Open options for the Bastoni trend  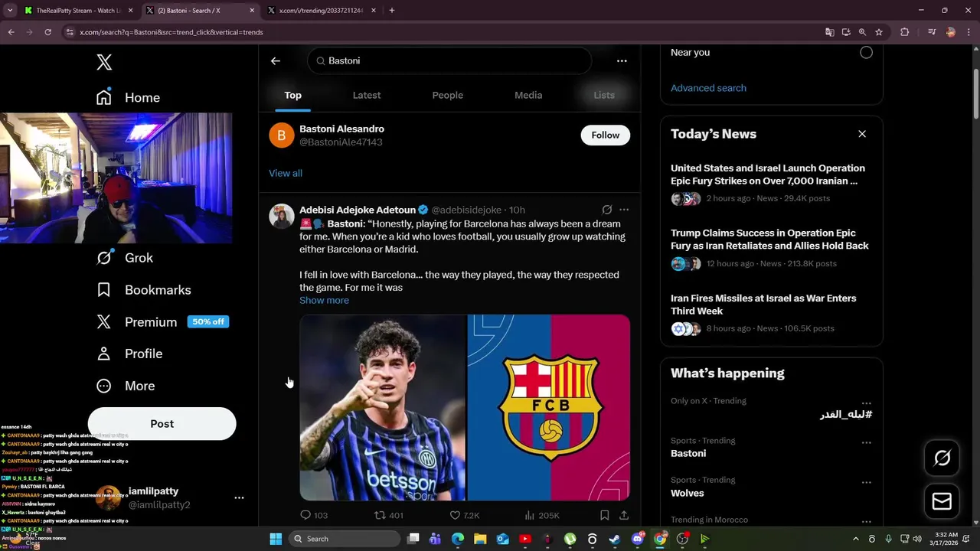pos(866,443)
